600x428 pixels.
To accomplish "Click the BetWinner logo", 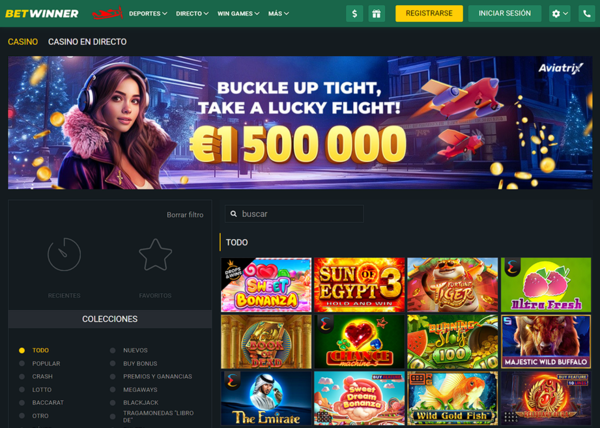I will click(42, 14).
